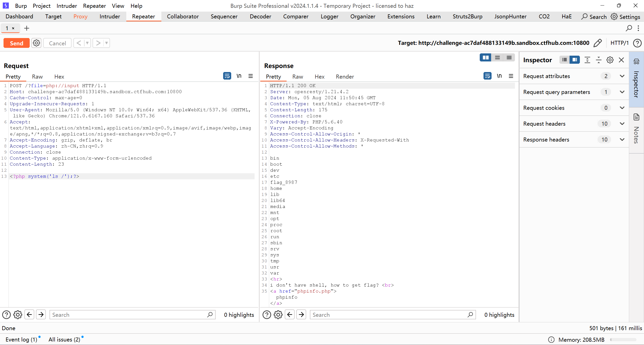Open forward history dropdown arrow
This screenshot has height=345, width=644.
[107, 43]
